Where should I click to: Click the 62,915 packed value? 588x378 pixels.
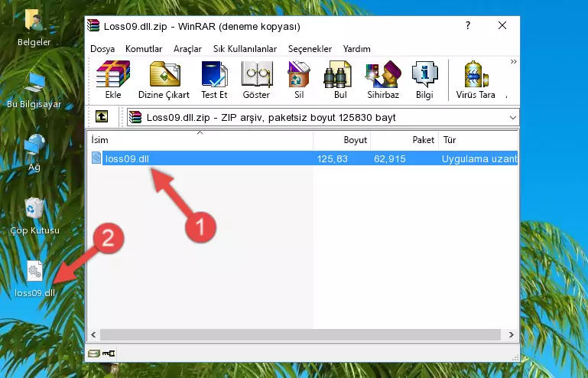390,159
